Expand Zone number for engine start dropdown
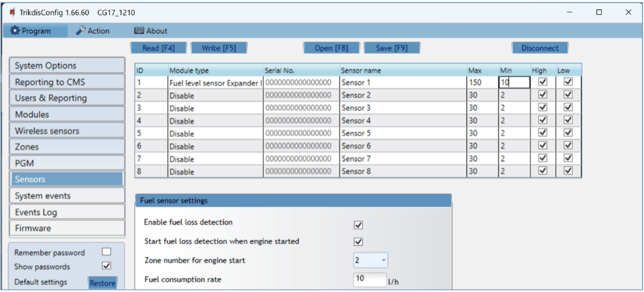Screen dimensions: 644x292 [x=370, y=260]
